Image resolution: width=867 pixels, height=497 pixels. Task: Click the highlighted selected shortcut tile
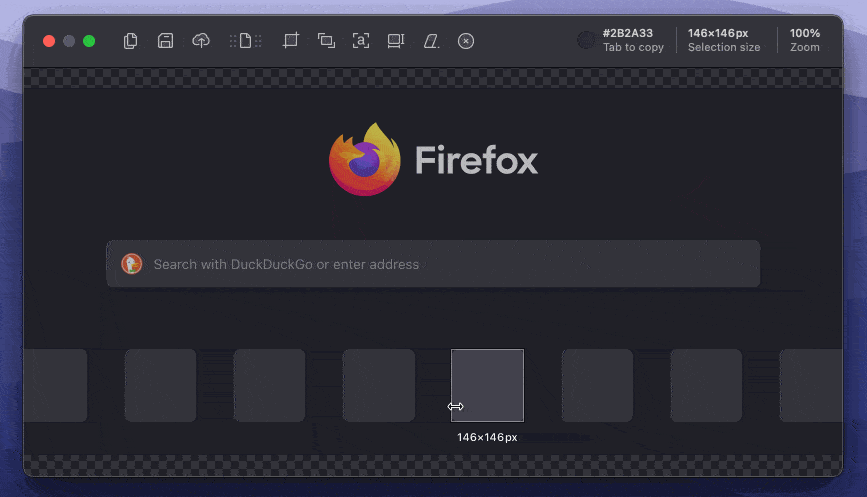coord(487,385)
